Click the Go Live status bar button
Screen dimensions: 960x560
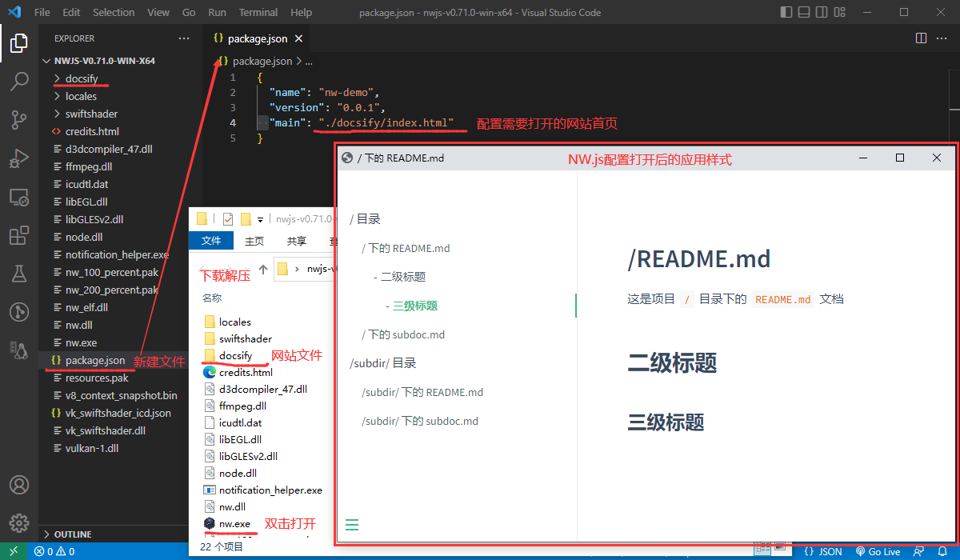pyautogui.click(x=878, y=551)
